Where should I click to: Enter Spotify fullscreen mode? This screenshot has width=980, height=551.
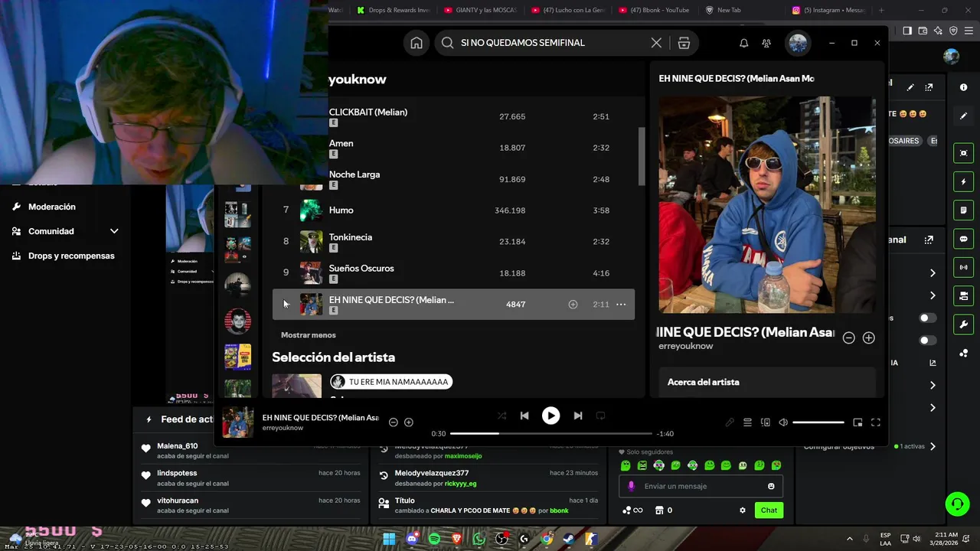[x=876, y=422]
